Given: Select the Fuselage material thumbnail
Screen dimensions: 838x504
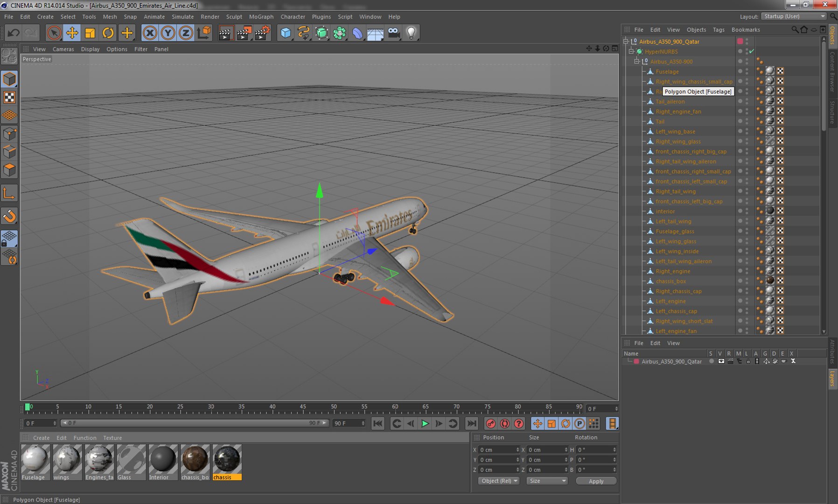Looking at the screenshot, I should pos(35,459).
